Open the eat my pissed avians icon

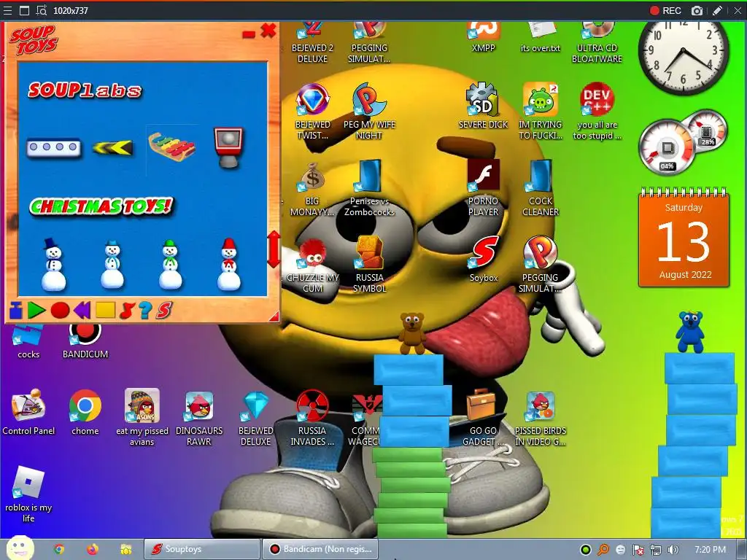(x=142, y=418)
